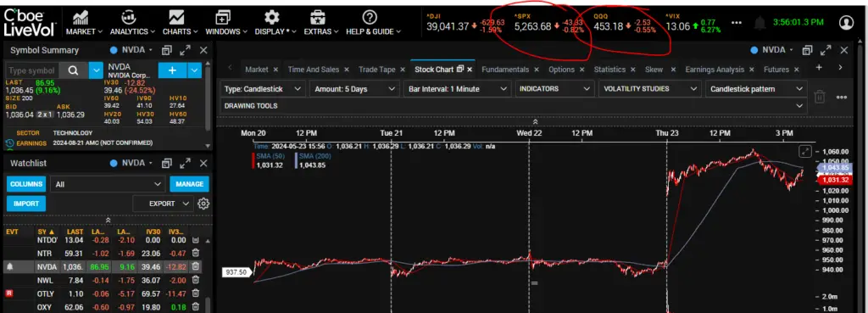The width and height of the screenshot is (868, 313).
Task: Toggle fullscreen chart expand icon
Action: [805, 151]
